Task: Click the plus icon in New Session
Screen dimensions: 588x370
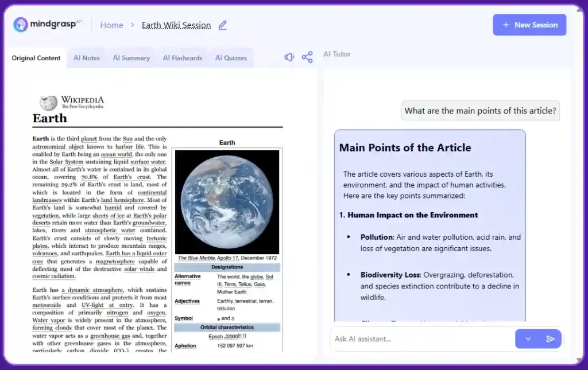Action: tap(506, 25)
